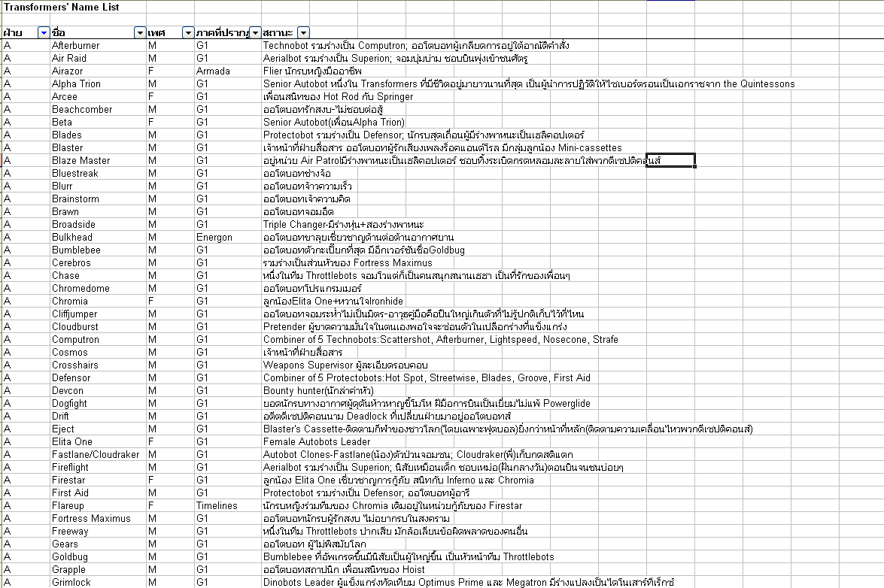Select the Crosshairs name cell
This screenshot has width=884, height=588.
98,365
